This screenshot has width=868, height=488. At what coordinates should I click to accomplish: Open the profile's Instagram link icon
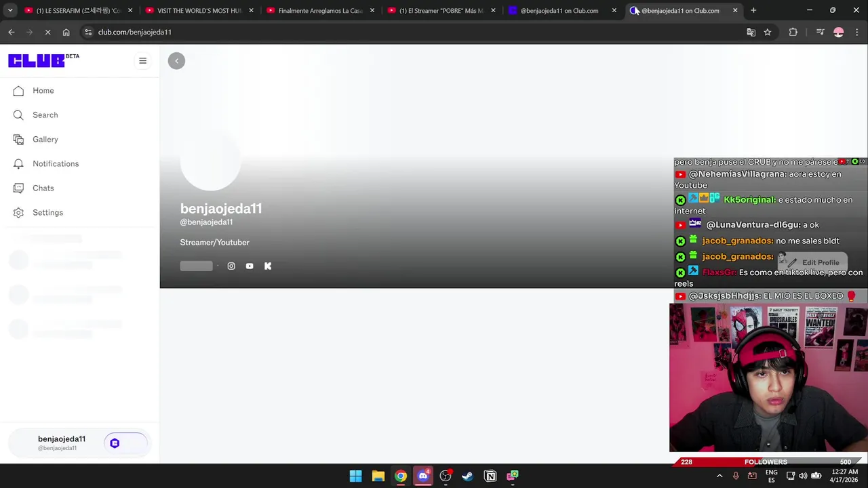231,266
